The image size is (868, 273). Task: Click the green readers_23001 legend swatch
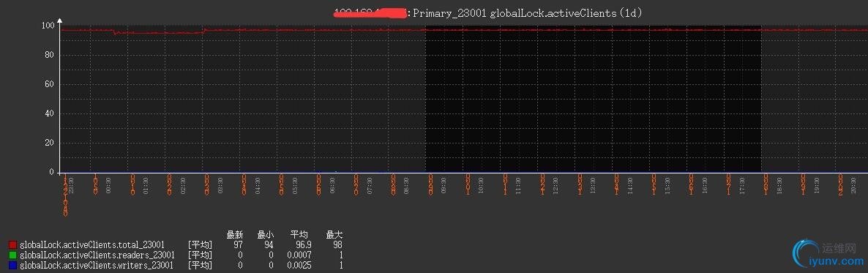tap(12, 255)
